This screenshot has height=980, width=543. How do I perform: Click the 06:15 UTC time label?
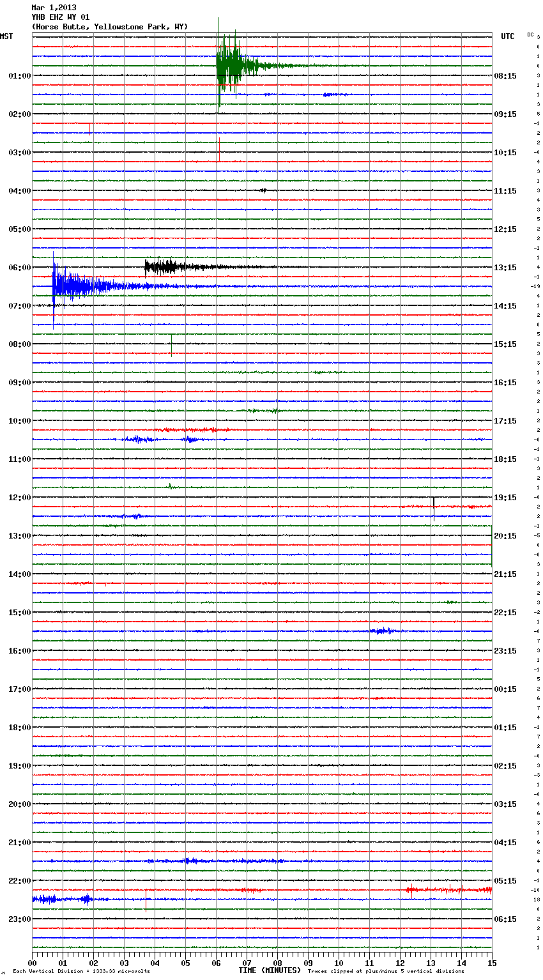[x=505, y=919]
